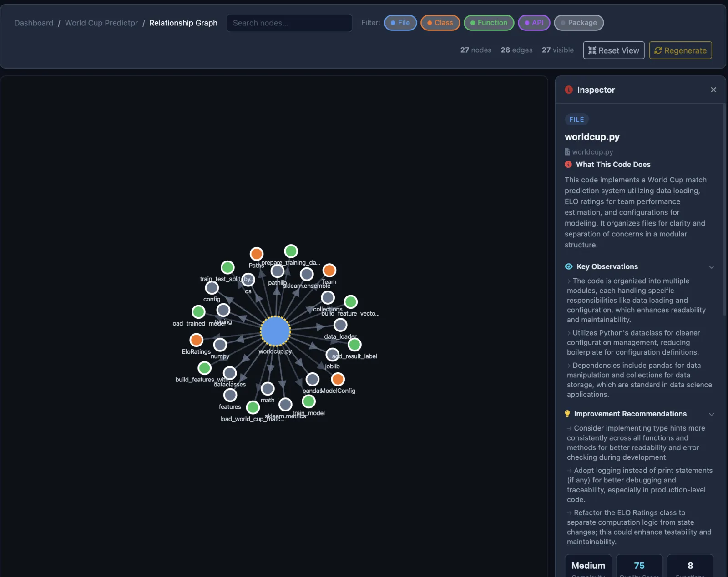Toggle the Package filter chip
The width and height of the screenshot is (728, 577).
click(579, 23)
